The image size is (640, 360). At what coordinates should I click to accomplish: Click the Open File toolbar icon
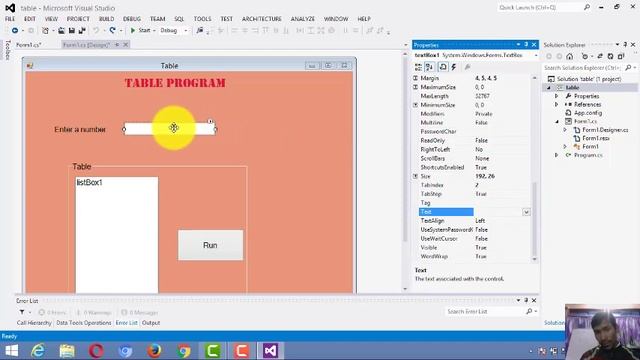tap(61, 31)
